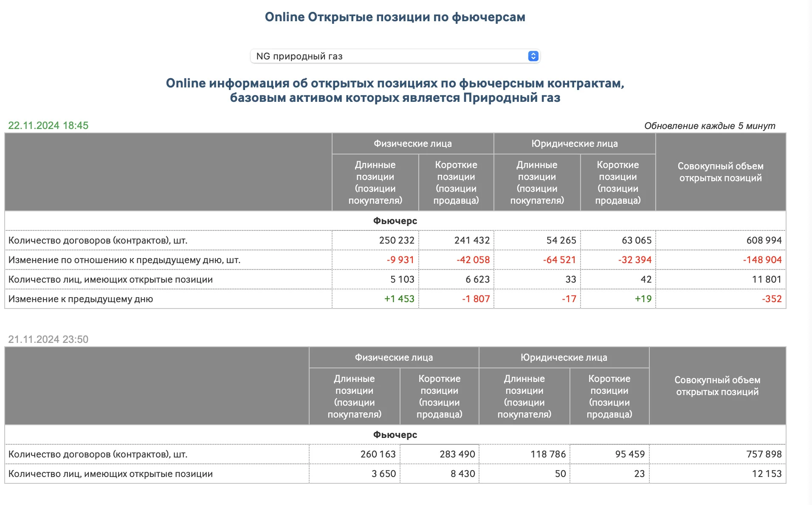The height and width of the screenshot is (505, 812).
Task: Click the total change value -148 904
Action: pos(762,260)
